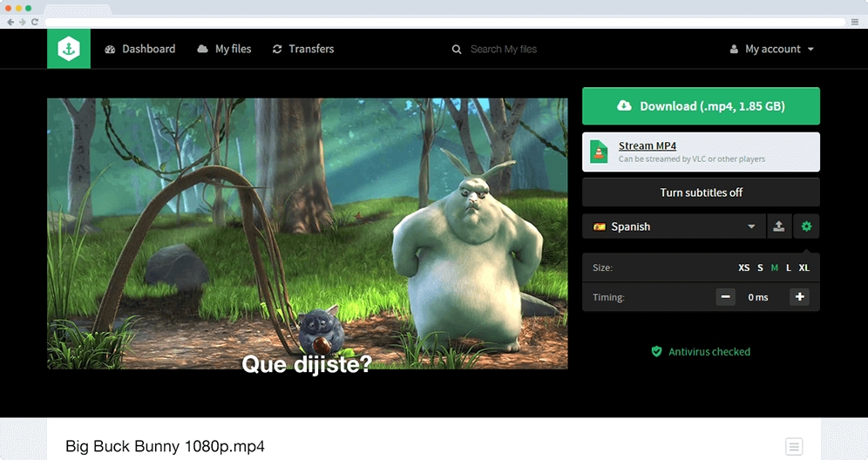Click the Antivirus checked label
Image resolution: width=868 pixels, height=460 pixels.
pyautogui.click(x=709, y=351)
